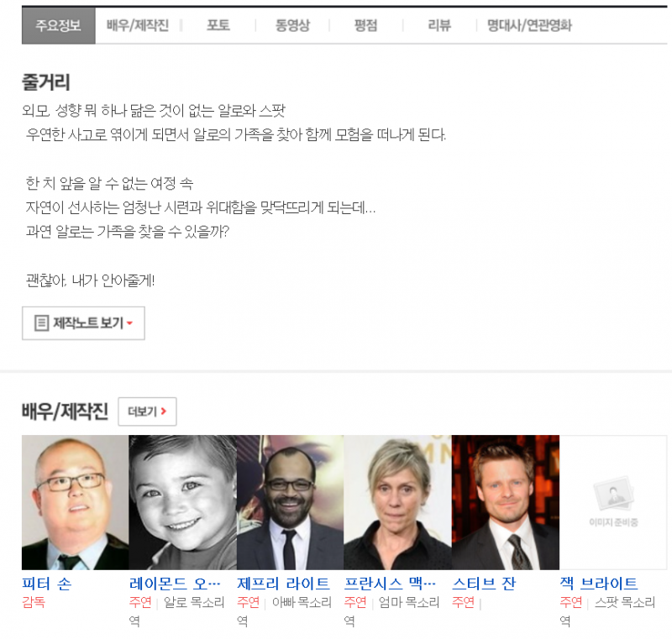
Task: Click the red arrow in 더보기
Action: coord(164,411)
